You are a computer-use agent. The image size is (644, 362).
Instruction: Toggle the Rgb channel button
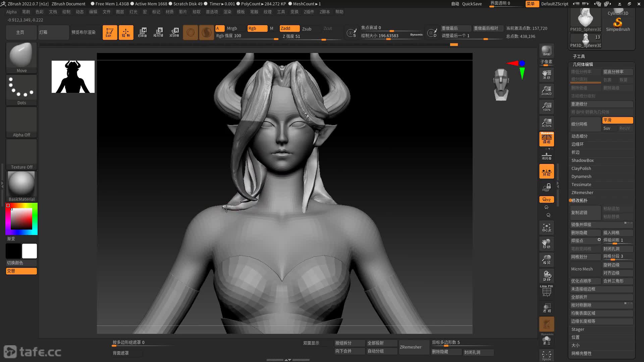(257, 28)
